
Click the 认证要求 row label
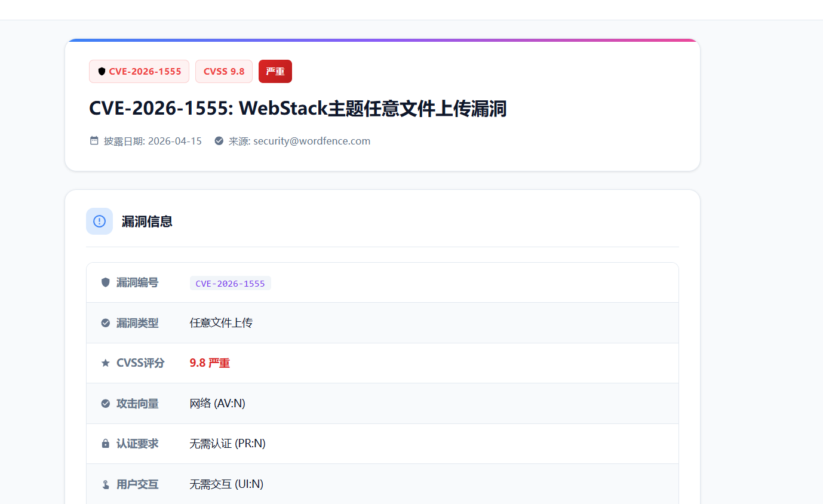(137, 444)
